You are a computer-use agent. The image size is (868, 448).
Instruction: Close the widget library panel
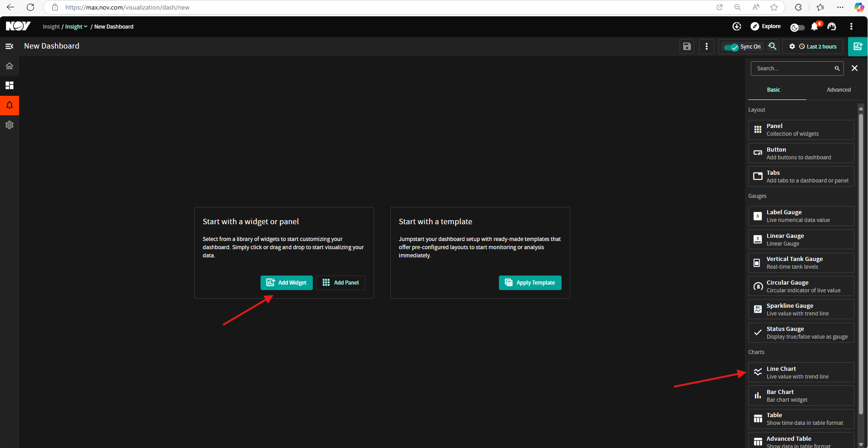(854, 68)
